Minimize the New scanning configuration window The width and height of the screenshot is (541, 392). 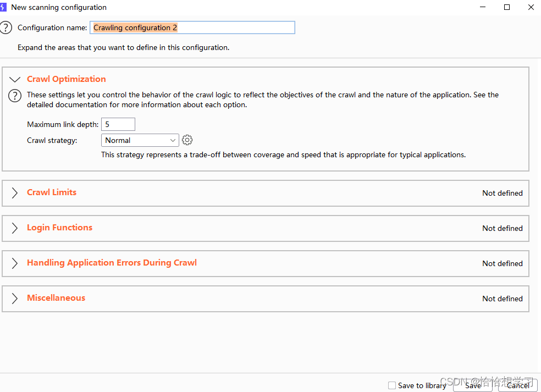(483, 7)
